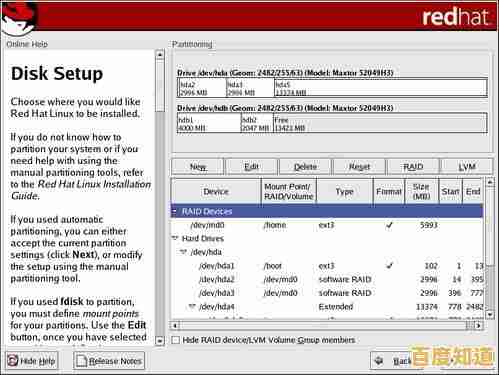The width and height of the screenshot is (499, 375).
Task: Click the /dev/hda1 format checkmark
Action: pyautogui.click(x=389, y=266)
